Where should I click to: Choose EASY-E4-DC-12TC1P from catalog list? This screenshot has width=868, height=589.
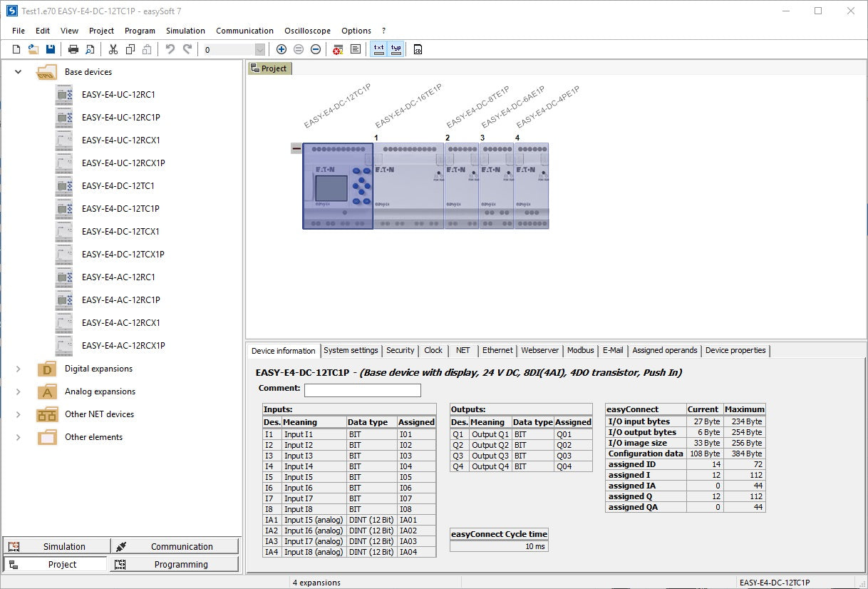pos(120,209)
